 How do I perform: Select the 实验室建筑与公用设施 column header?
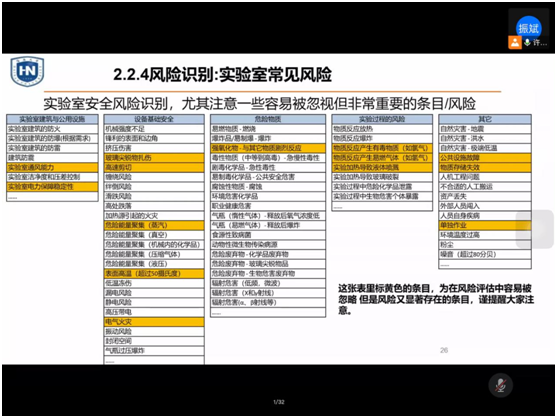[52, 119]
